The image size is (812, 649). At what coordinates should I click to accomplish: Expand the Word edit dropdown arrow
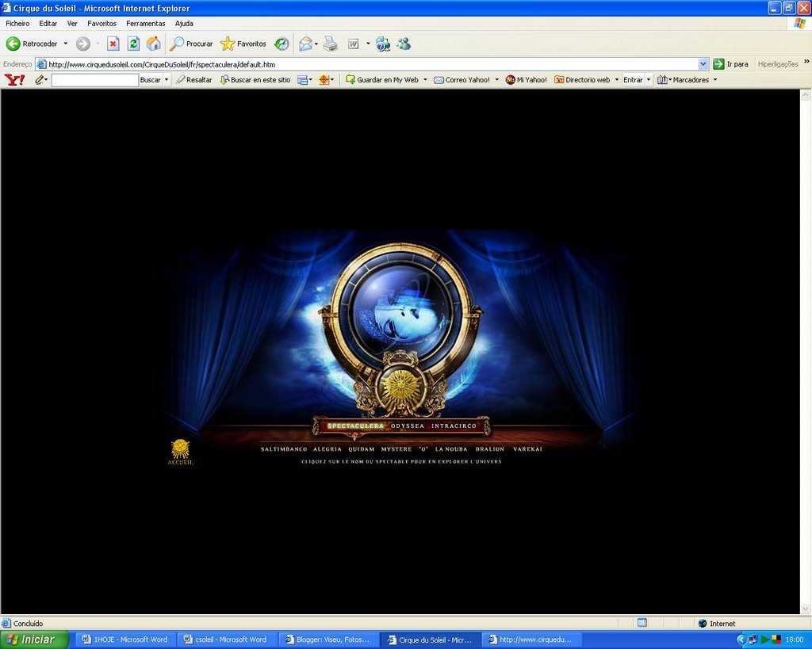click(x=368, y=44)
